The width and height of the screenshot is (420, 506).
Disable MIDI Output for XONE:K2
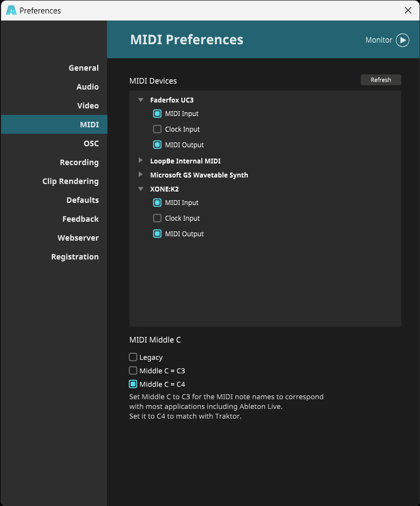pos(157,234)
